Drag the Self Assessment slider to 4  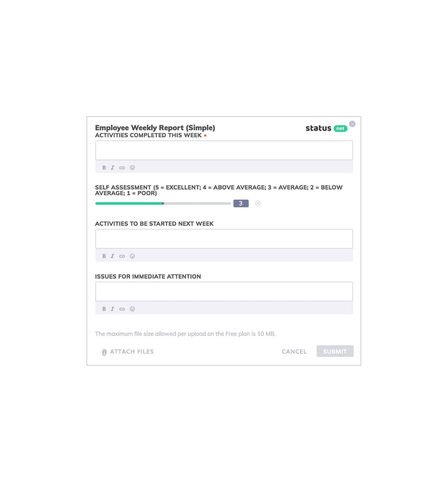[197, 204]
